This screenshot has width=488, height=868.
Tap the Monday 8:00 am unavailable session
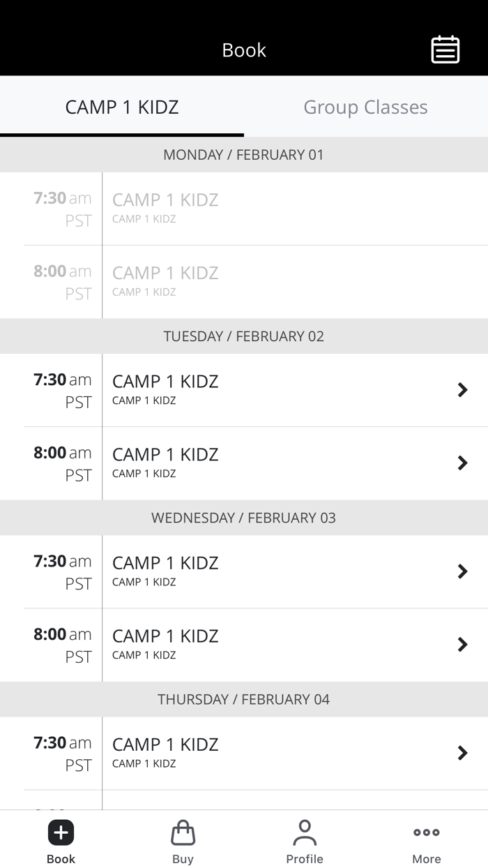pyautogui.click(x=244, y=280)
